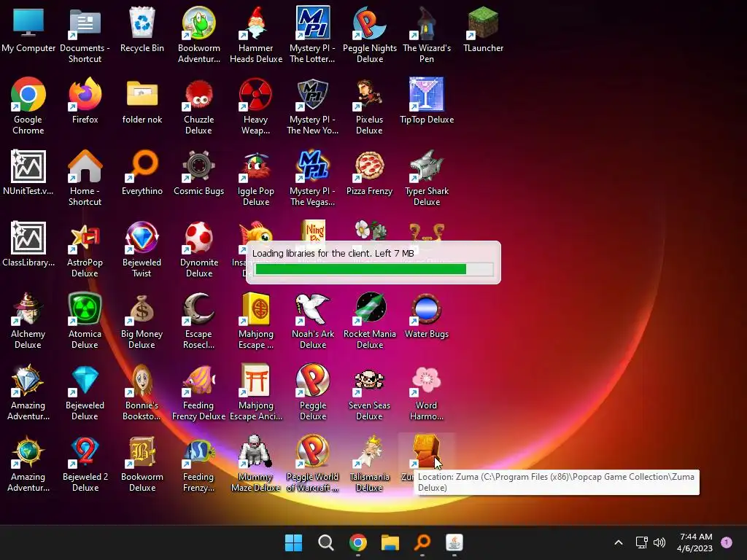Select the folder nok folder
747x560 pixels.
coord(142,94)
